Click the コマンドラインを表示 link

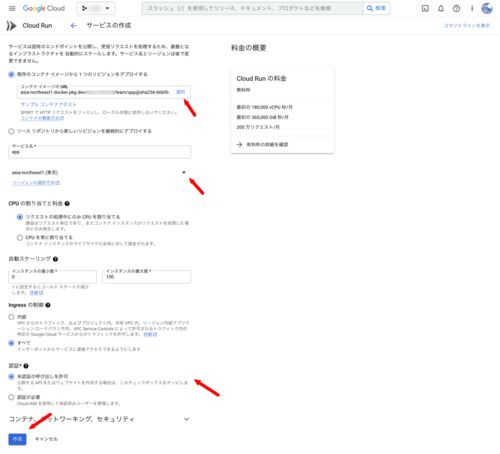467,26
